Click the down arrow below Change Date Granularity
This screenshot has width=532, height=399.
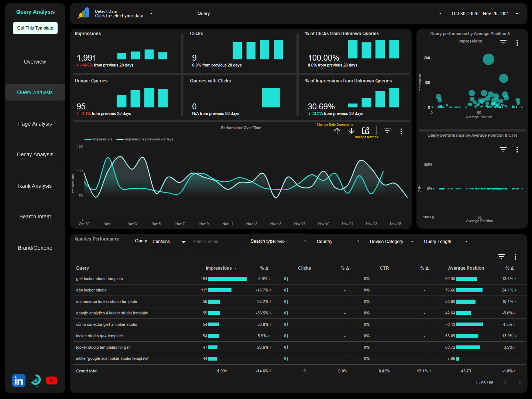[351, 131]
